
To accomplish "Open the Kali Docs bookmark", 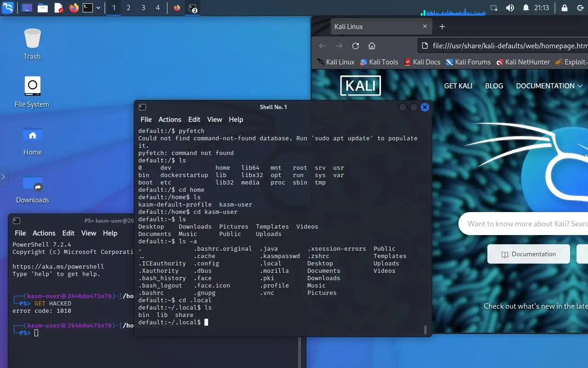I will coord(423,62).
